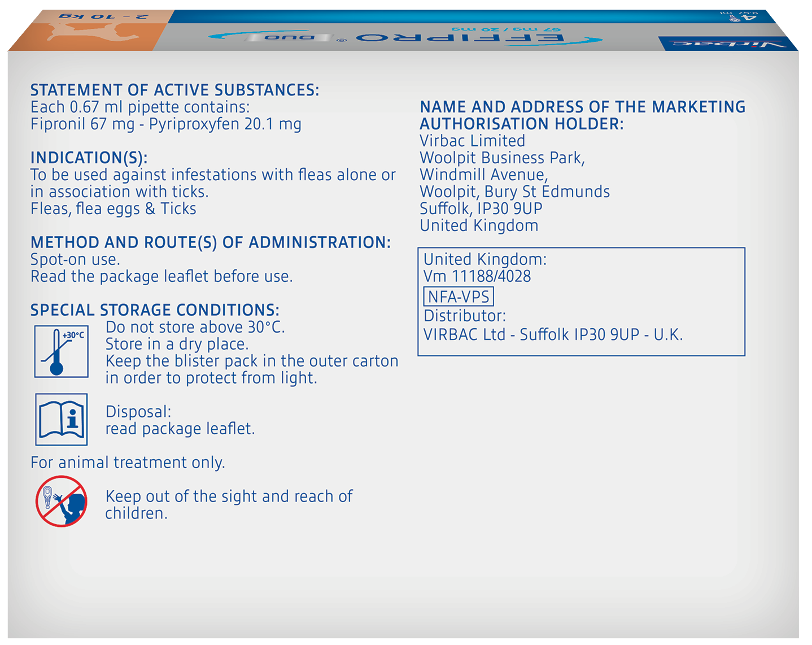Click the 'Disposal:' label text
The width and height of the screenshot is (812, 645).
click(x=138, y=412)
